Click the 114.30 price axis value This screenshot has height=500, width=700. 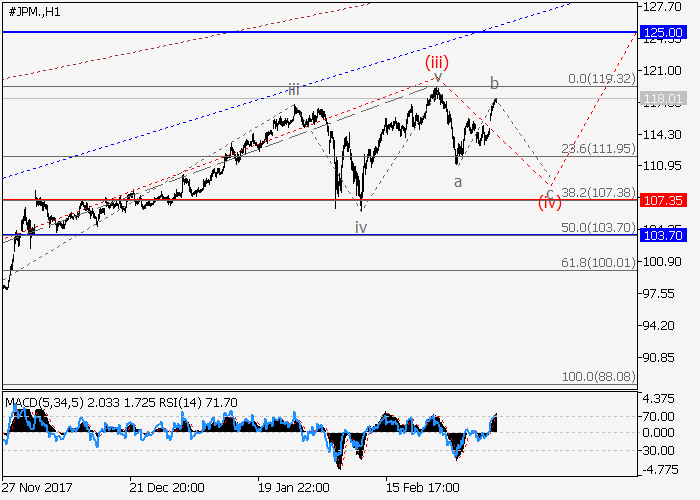tap(662, 134)
